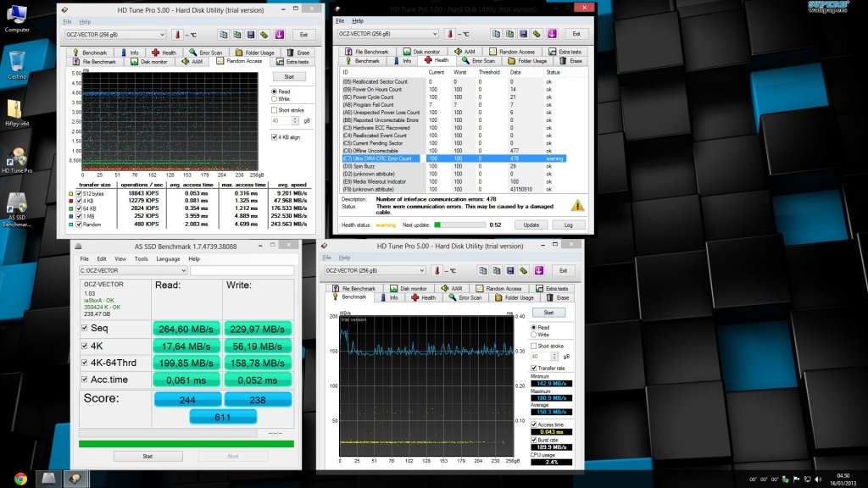Switch to the File Benchmark tab in Random Access window
This screenshot has height=488, width=868.
tap(94, 62)
